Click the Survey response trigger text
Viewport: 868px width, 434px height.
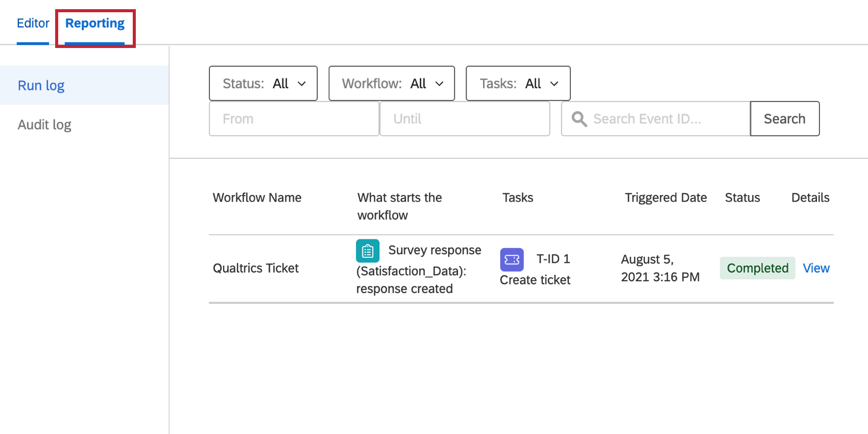point(419,269)
